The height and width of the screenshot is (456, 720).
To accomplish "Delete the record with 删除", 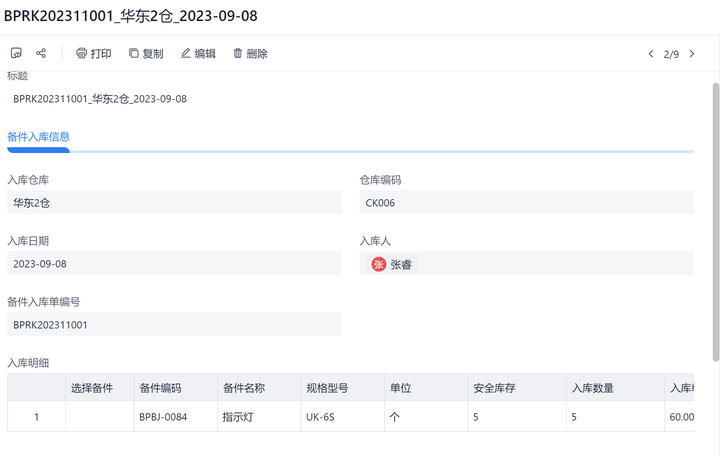I will [250, 54].
